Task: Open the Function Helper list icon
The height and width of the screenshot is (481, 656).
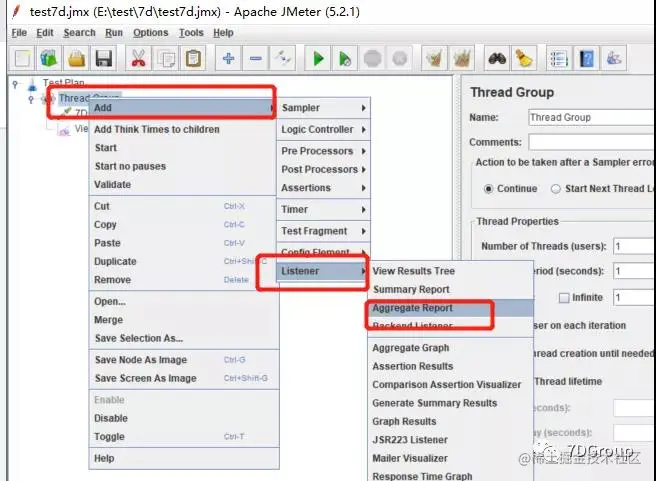Action: coord(559,59)
